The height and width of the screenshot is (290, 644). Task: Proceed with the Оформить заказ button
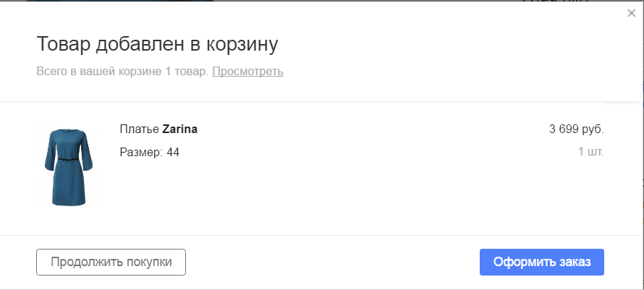(542, 262)
